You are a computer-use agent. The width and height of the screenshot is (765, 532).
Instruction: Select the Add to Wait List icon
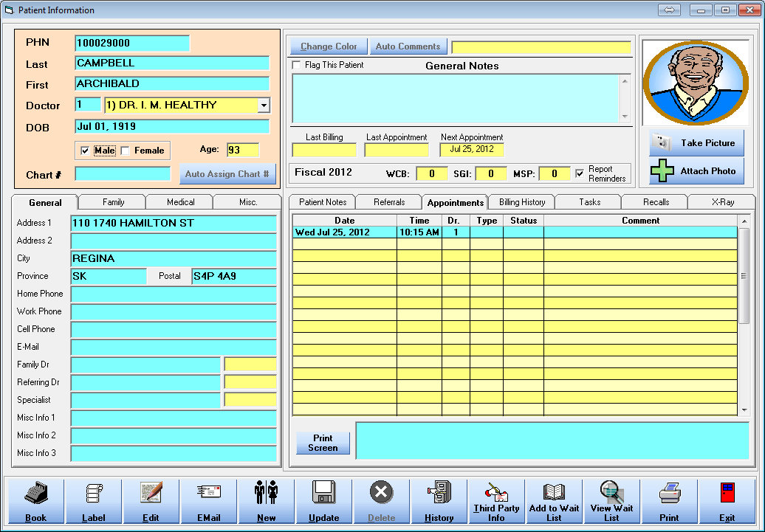pos(554,502)
